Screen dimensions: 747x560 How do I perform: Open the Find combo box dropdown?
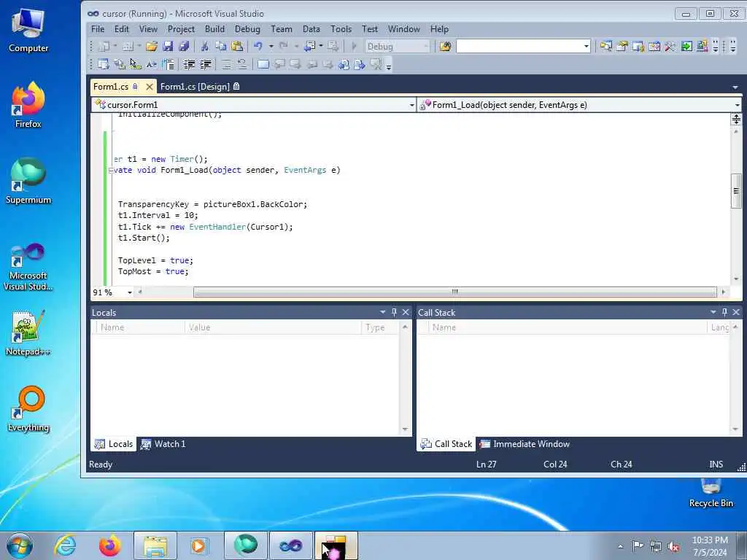(x=587, y=46)
